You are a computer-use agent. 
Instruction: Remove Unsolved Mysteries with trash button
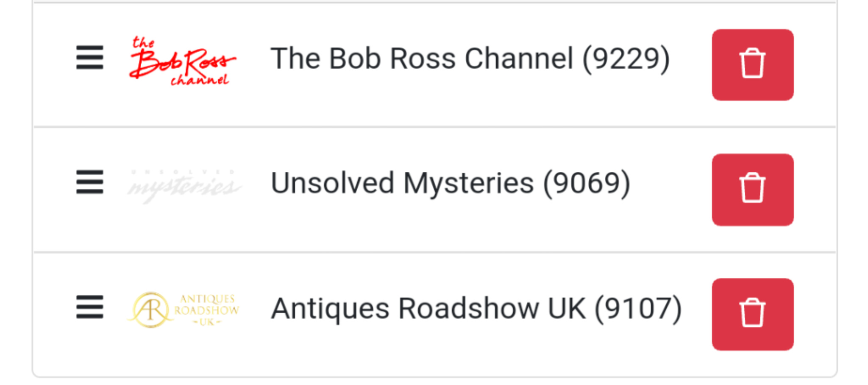752,190
